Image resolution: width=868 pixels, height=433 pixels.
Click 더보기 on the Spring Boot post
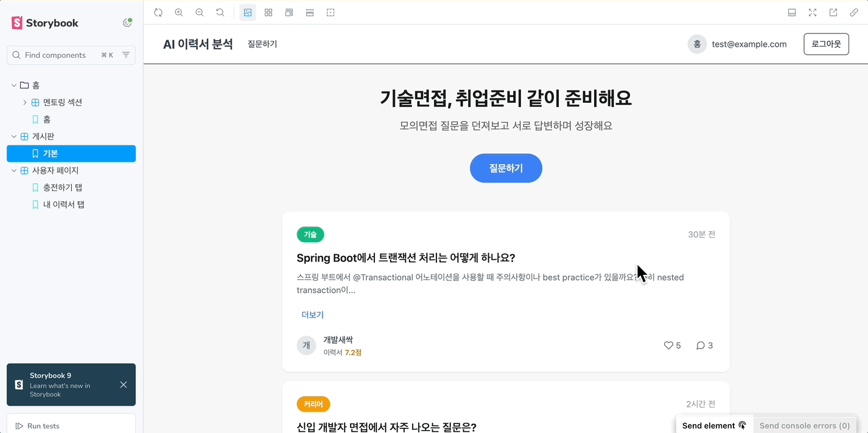click(x=313, y=314)
